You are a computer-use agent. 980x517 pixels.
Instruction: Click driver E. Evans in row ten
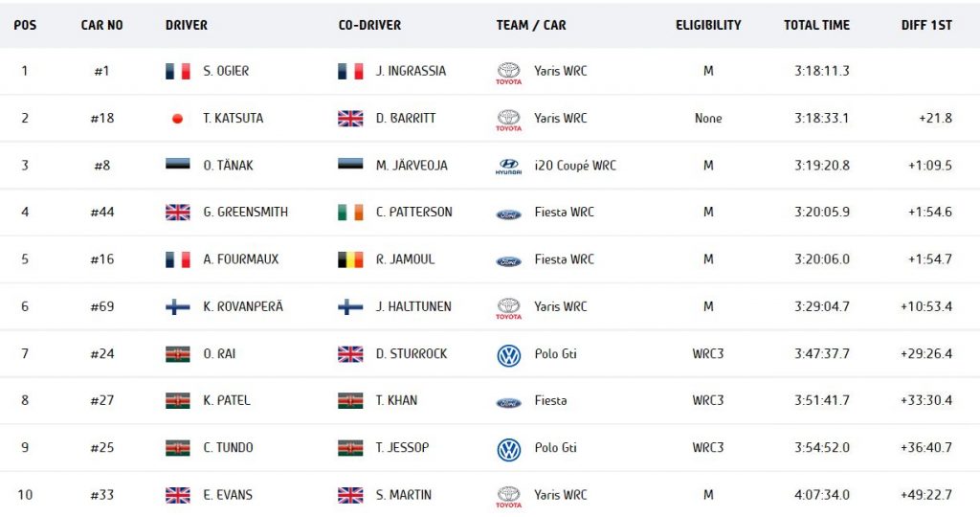coord(228,494)
